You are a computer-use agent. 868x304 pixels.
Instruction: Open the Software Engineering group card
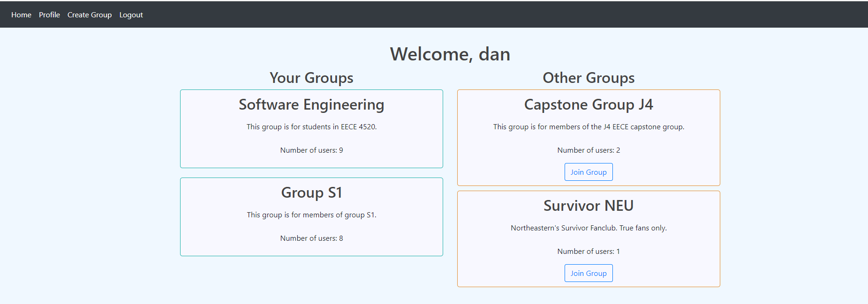click(311, 129)
